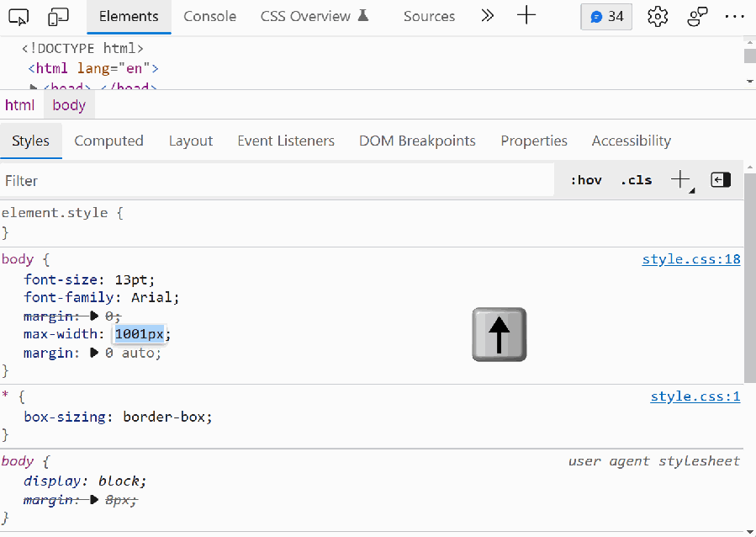The height and width of the screenshot is (537, 756).
Task: Toggle device emulation mode
Action: [58, 17]
